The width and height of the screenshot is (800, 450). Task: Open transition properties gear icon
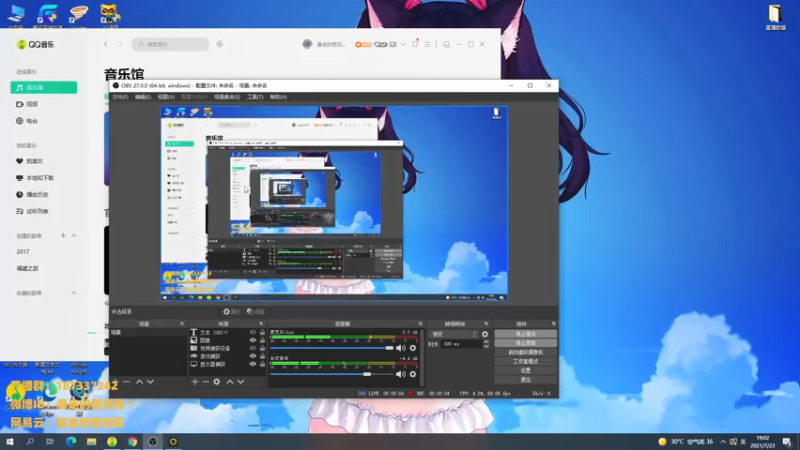pos(485,334)
